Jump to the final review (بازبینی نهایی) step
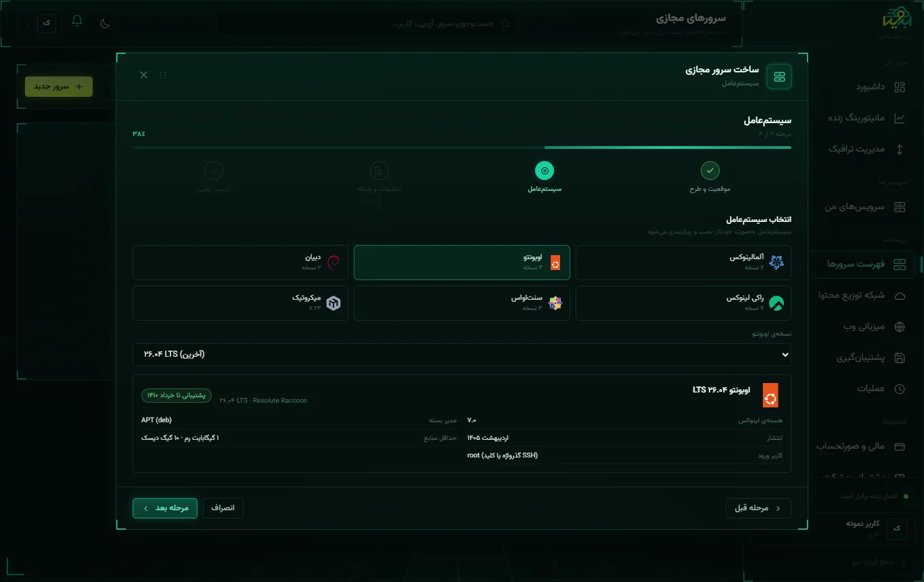Image resolution: width=924 pixels, height=582 pixels. (214, 177)
